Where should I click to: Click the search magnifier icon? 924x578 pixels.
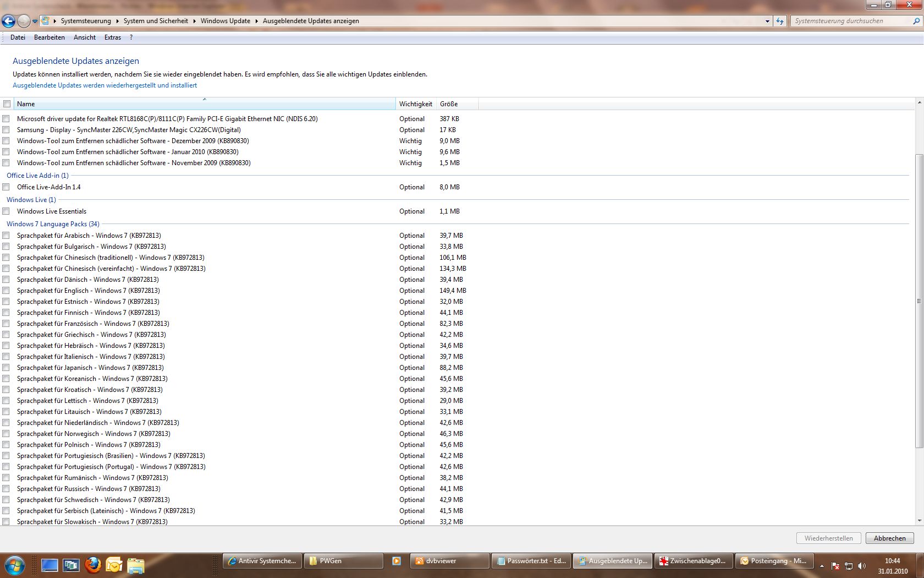pos(916,21)
